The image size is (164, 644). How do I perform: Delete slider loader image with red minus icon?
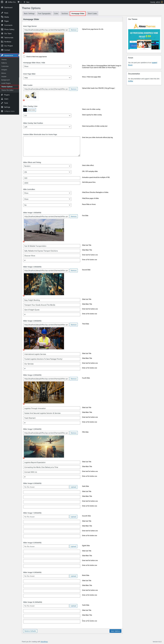click(24, 100)
